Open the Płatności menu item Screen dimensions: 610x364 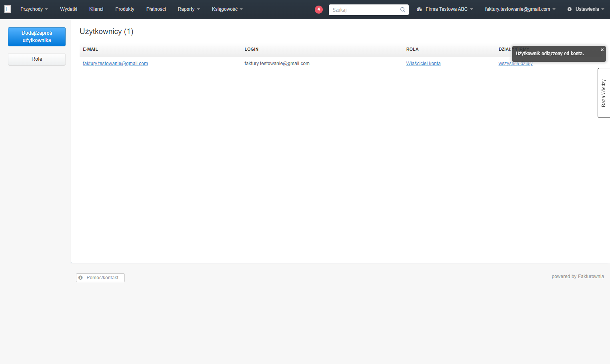coord(156,9)
